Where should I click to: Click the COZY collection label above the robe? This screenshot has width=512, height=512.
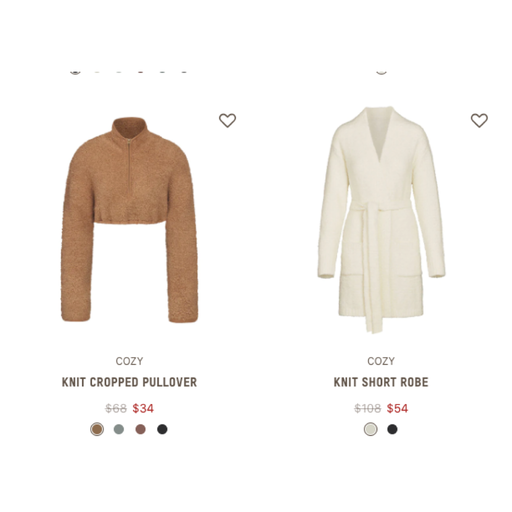click(381, 361)
